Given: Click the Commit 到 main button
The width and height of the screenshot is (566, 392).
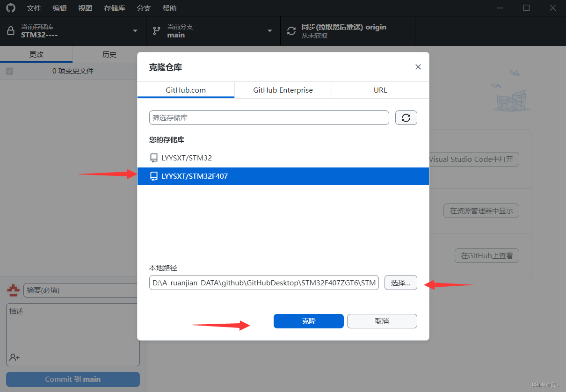Looking at the screenshot, I should click(73, 379).
